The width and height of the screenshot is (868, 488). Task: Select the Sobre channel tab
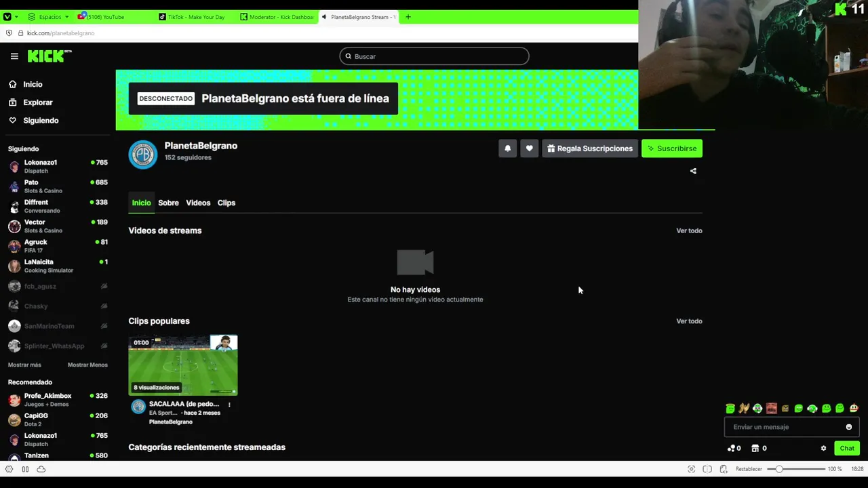(x=168, y=203)
